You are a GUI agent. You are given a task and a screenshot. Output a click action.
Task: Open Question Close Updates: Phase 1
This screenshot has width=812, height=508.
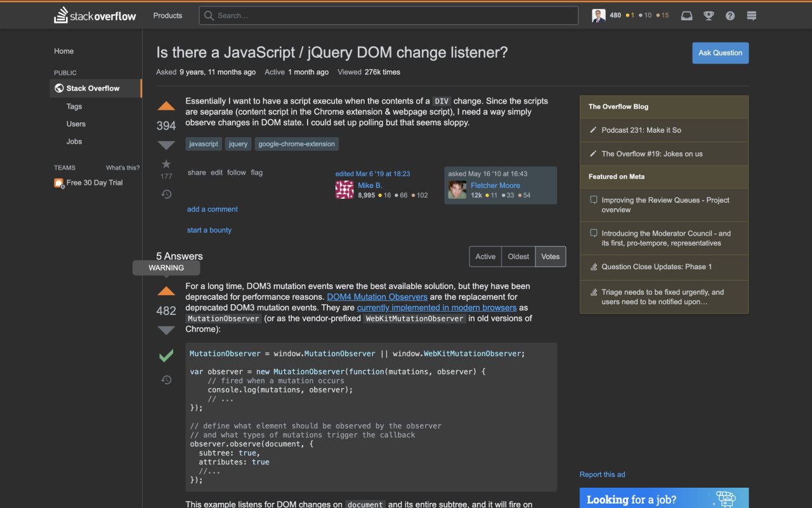point(657,267)
